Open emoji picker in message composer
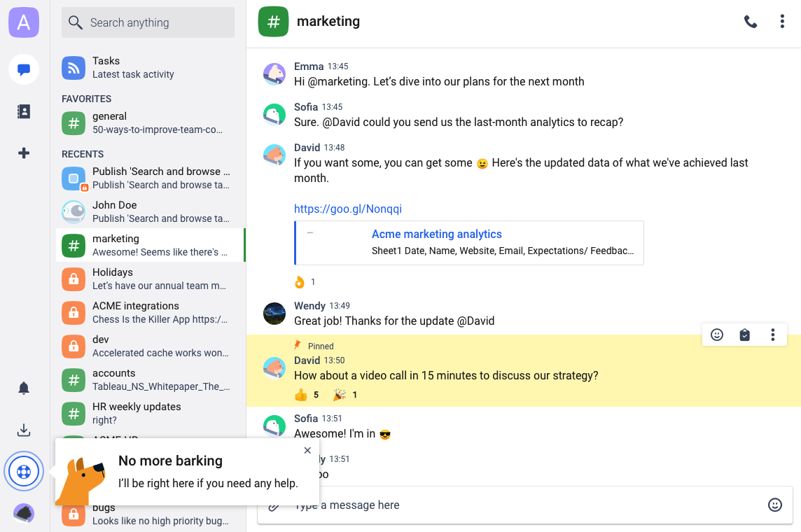Image resolution: width=801 pixels, height=532 pixels. click(x=775, y=505)
